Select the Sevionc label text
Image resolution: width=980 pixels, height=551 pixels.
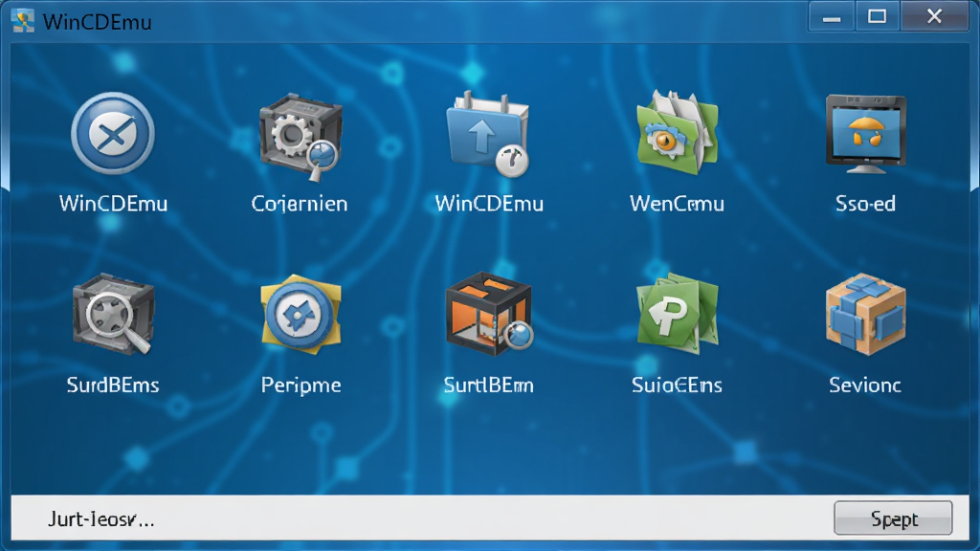[865, 385]
